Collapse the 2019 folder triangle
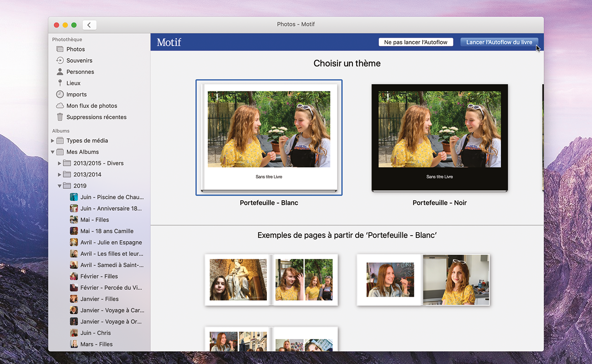 coord(60,186)
